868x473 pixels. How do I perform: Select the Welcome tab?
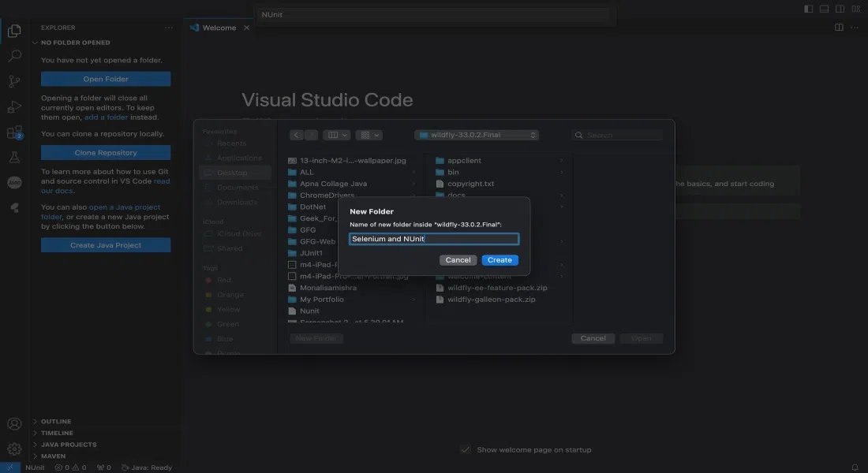pos(219,28)
